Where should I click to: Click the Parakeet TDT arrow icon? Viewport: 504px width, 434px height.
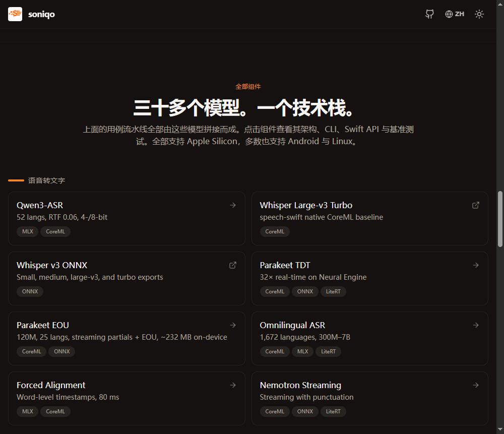[x=476, y=265]
